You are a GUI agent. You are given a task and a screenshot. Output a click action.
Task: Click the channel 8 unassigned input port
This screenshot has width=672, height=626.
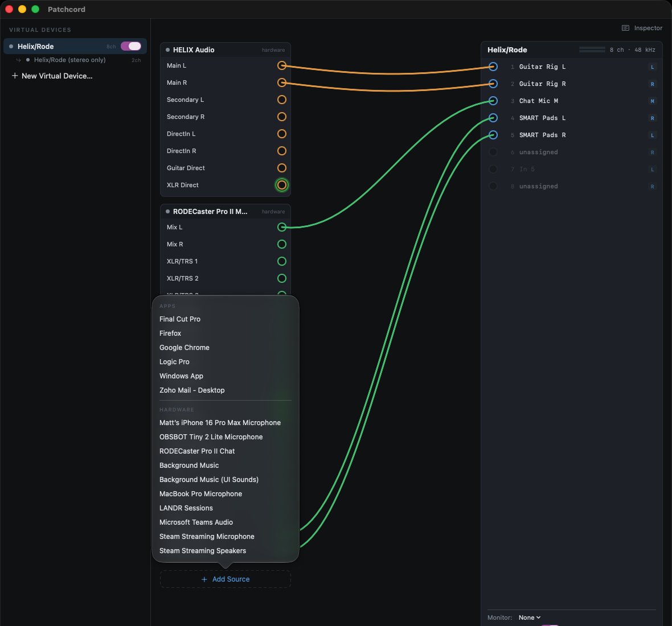click(x=493, y=186)
